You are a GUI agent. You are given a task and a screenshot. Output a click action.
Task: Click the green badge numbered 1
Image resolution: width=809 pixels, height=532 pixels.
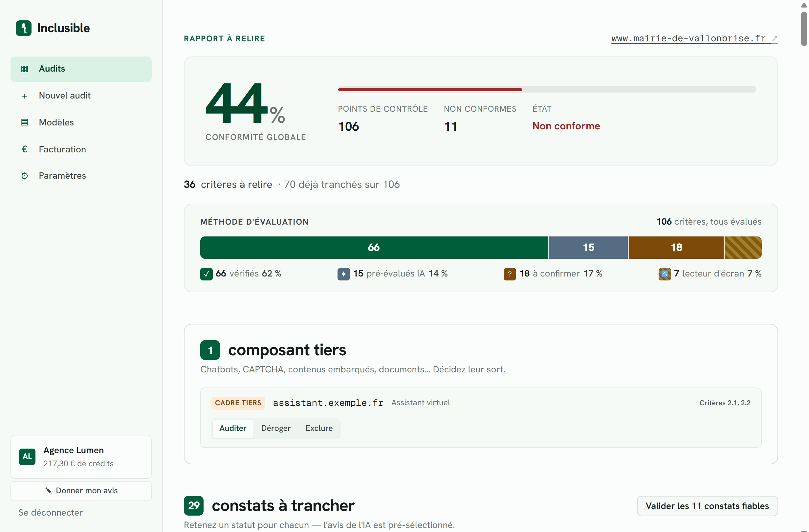pyautogui.click(x=210, y=350)
